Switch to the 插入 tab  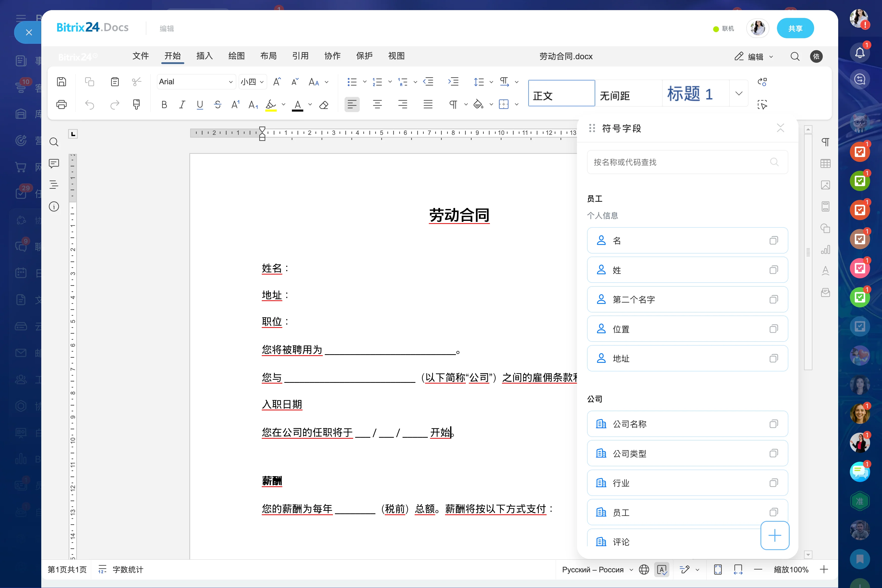[x=205, y=56]
